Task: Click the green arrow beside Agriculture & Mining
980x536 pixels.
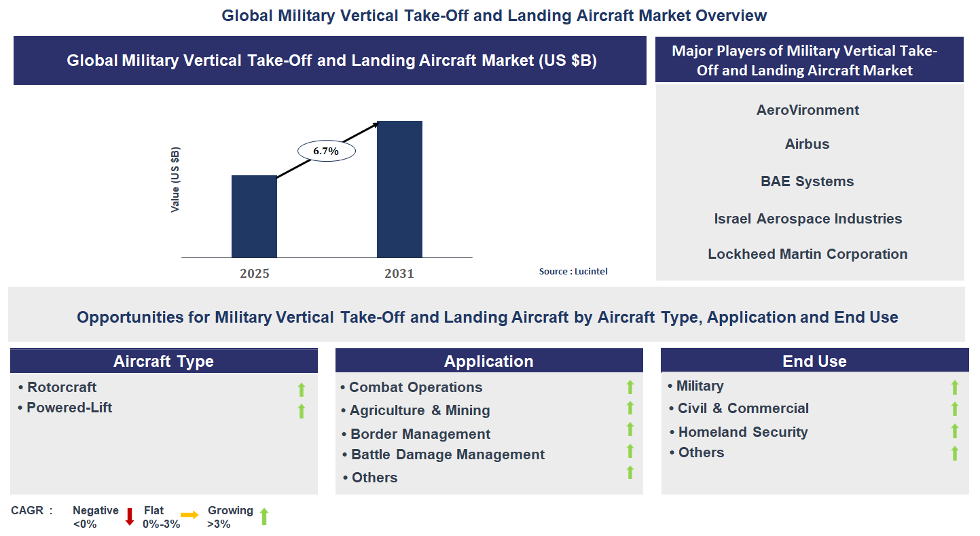Action: point(630,409)
